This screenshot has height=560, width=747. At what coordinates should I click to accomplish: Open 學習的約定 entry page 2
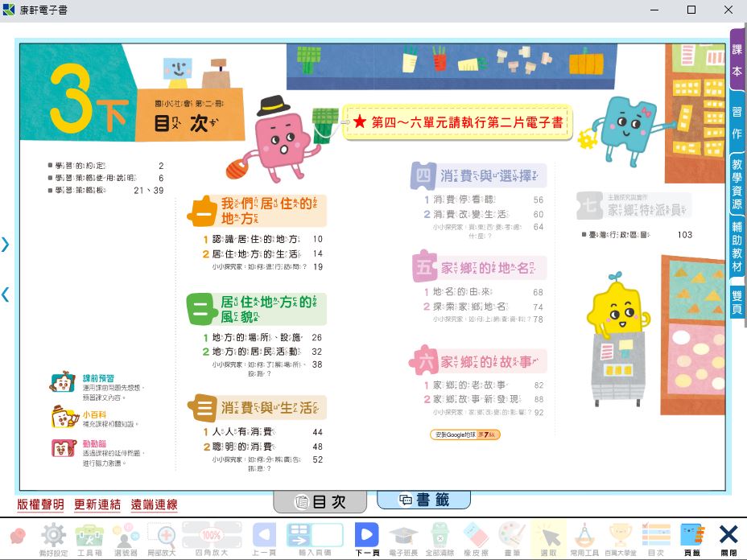[105, 166]
